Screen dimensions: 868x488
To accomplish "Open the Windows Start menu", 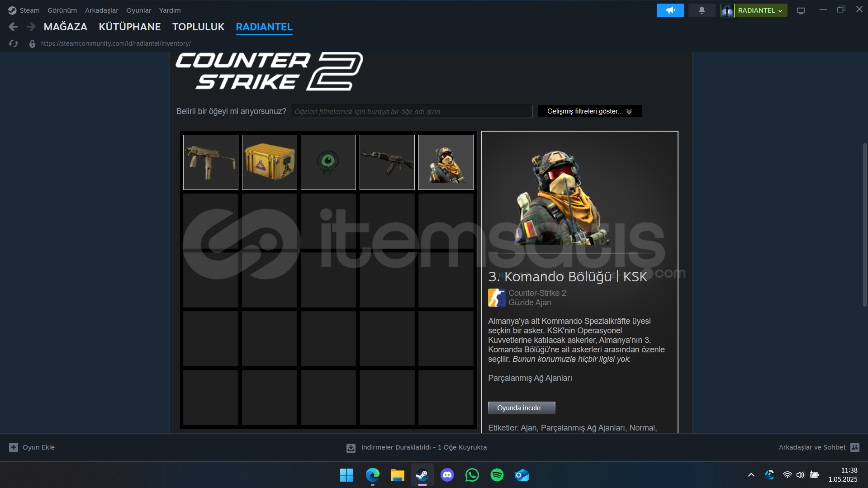I will (x=346, y=475).
